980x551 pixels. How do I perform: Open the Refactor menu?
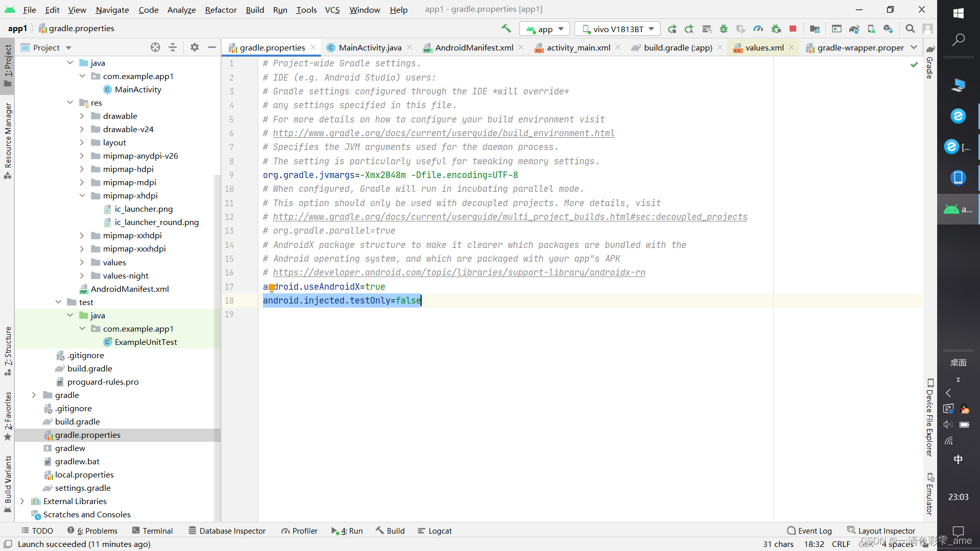220,10
